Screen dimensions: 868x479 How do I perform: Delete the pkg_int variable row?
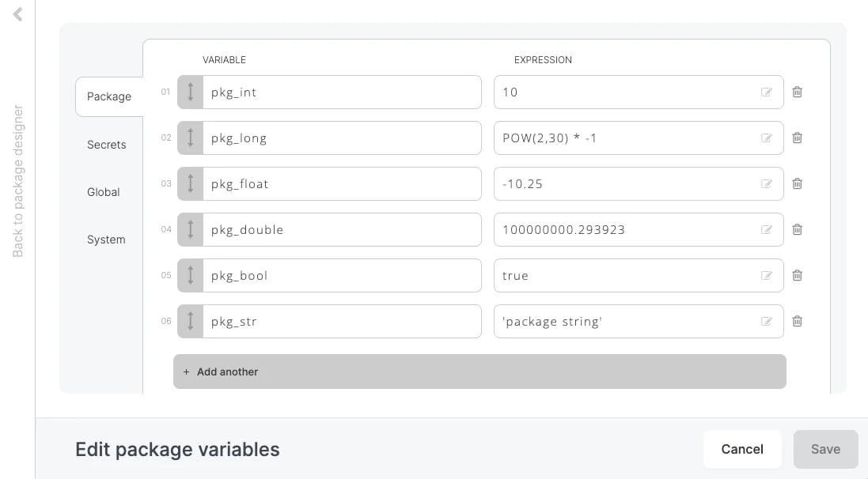(797, 92)
